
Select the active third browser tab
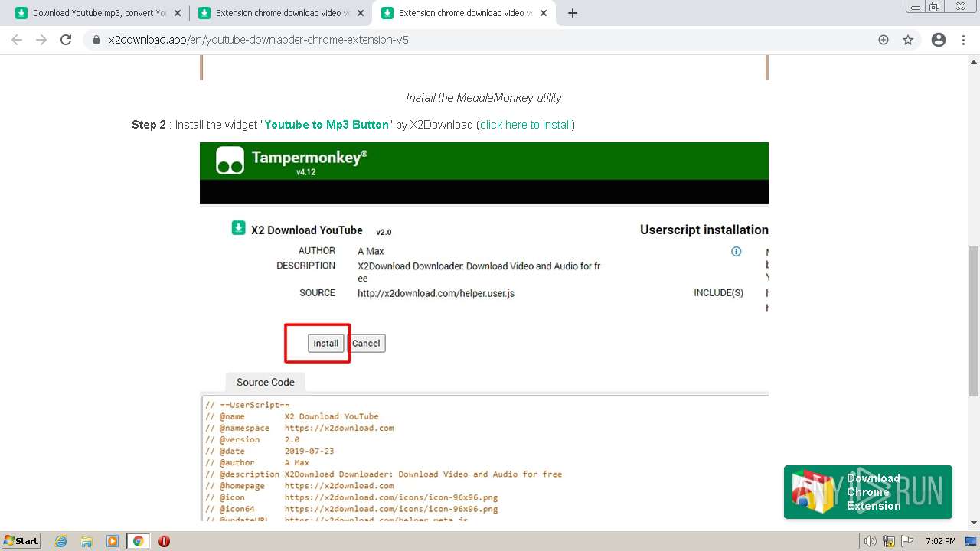[464, 13]
